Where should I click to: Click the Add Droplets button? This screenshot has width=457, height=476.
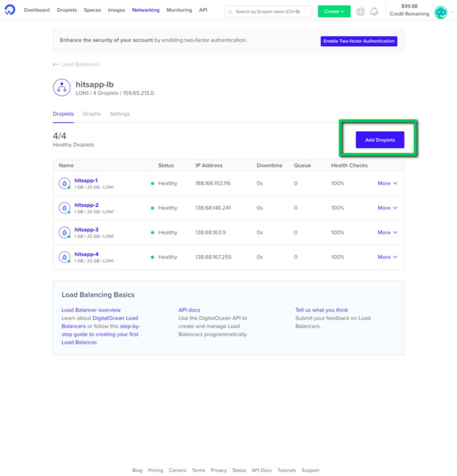380,140
